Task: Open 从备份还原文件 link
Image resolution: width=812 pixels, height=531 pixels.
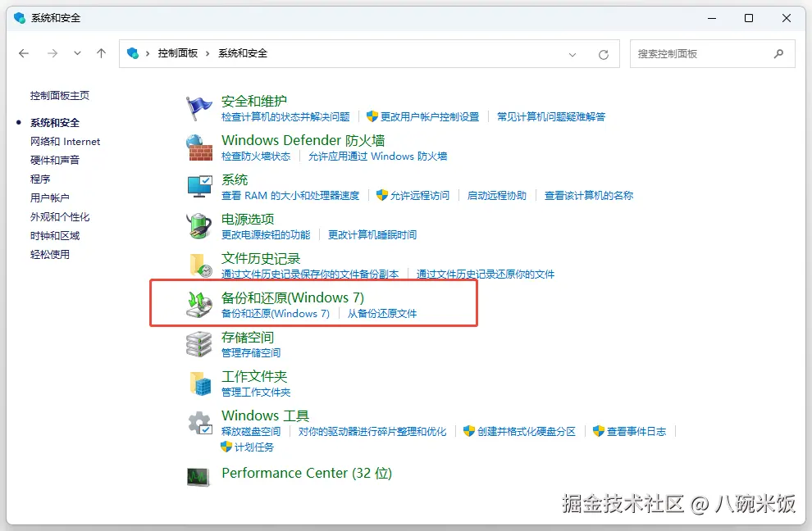Action: pos(381,314)
